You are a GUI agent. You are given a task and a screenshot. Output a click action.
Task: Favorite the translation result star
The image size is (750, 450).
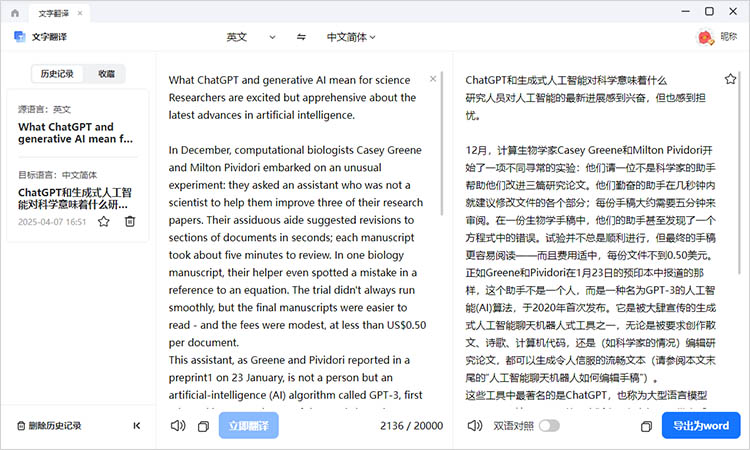(x=730, y=79)
